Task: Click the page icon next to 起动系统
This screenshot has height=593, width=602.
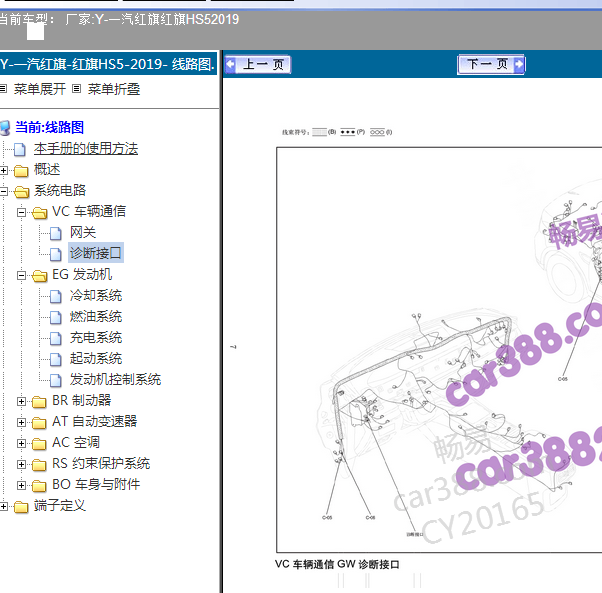Action: coord(56,360)
